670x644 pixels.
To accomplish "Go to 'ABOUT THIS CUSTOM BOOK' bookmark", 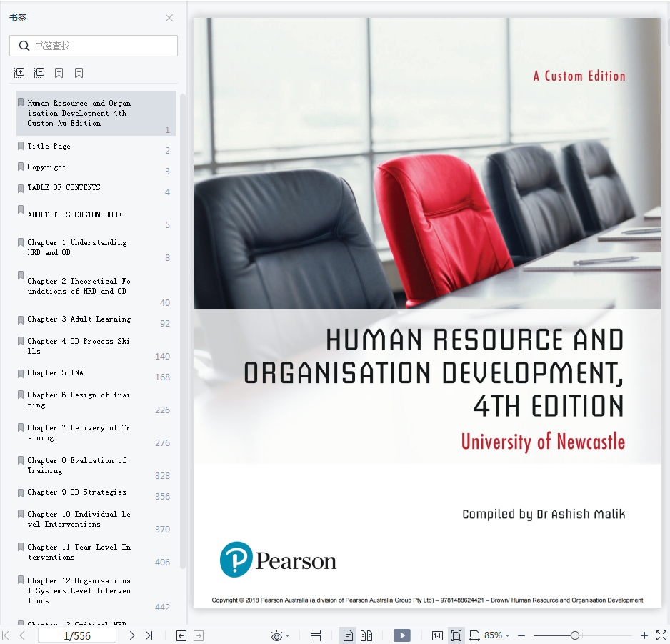I will [96, 214].
